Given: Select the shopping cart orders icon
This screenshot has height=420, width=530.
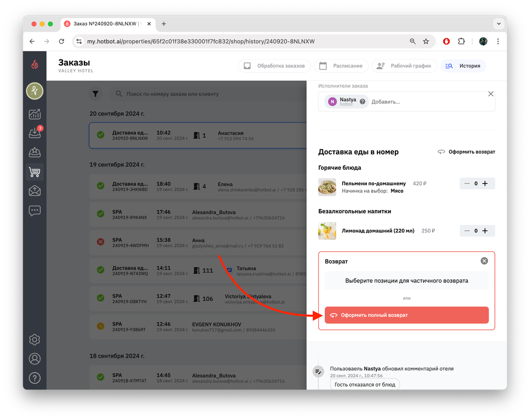Looking at the screenshot, I should click(35, 172).
